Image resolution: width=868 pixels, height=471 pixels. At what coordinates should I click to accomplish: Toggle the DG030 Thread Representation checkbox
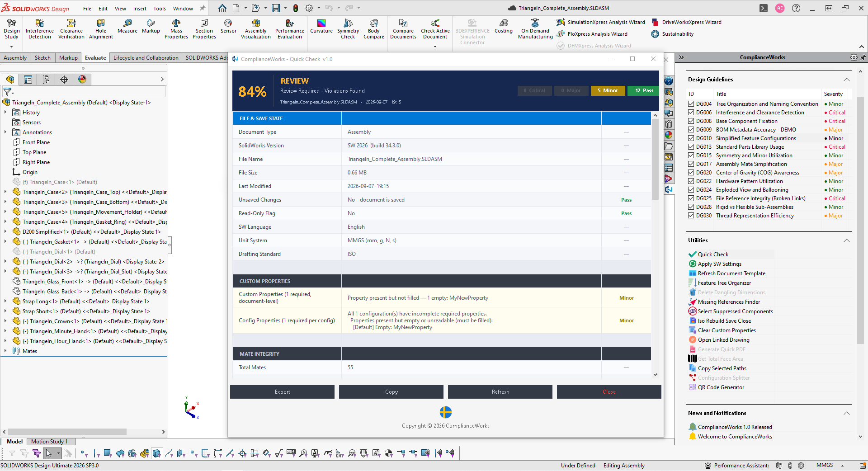(x=691, y=216)
